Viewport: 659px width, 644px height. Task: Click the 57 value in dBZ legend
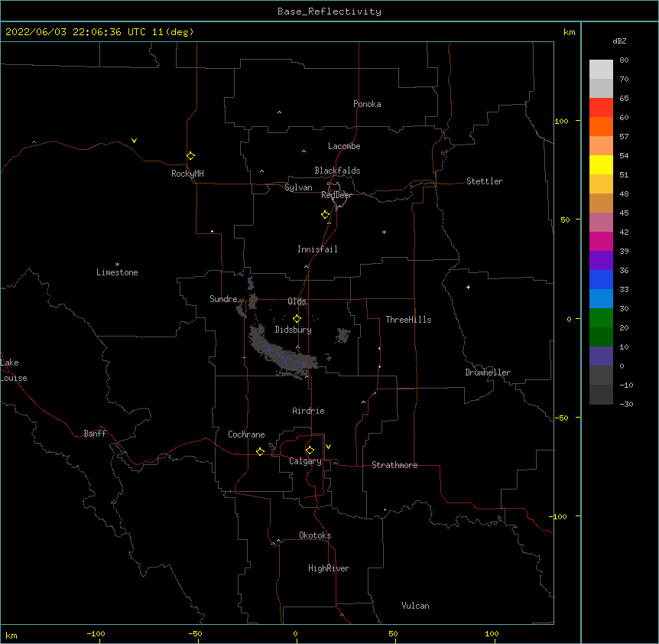(624, 137)
